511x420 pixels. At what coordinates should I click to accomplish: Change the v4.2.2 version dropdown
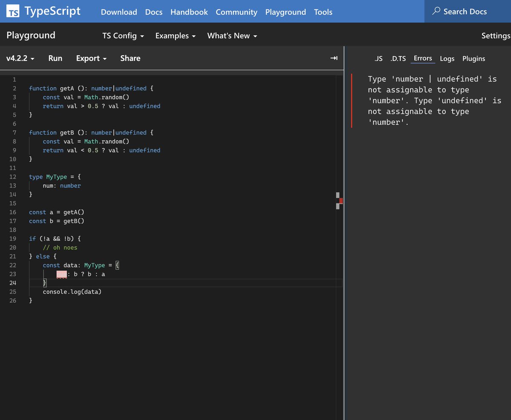point(20,58)
